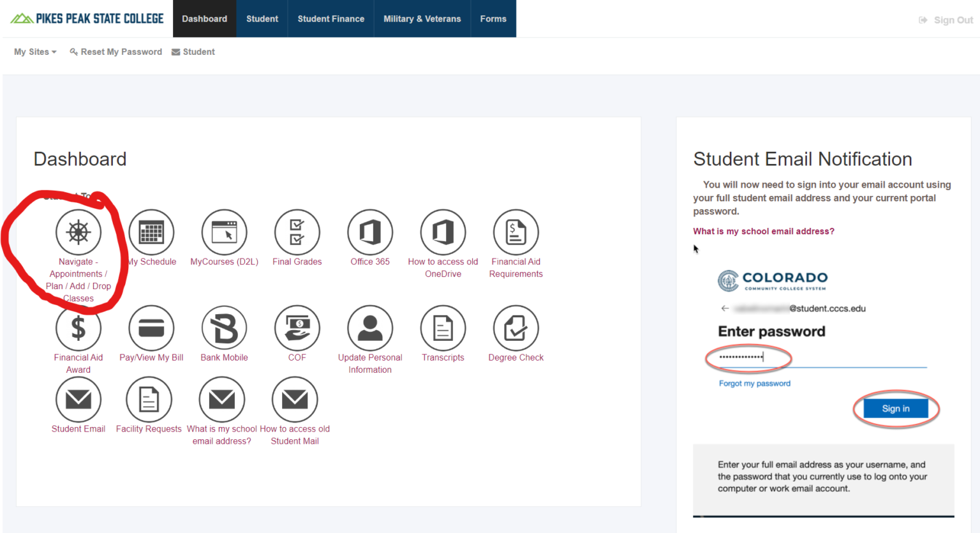The height and width of the screenshot is (533, 980).
Task: Select the Forms tab
Action: click(493, 19)
